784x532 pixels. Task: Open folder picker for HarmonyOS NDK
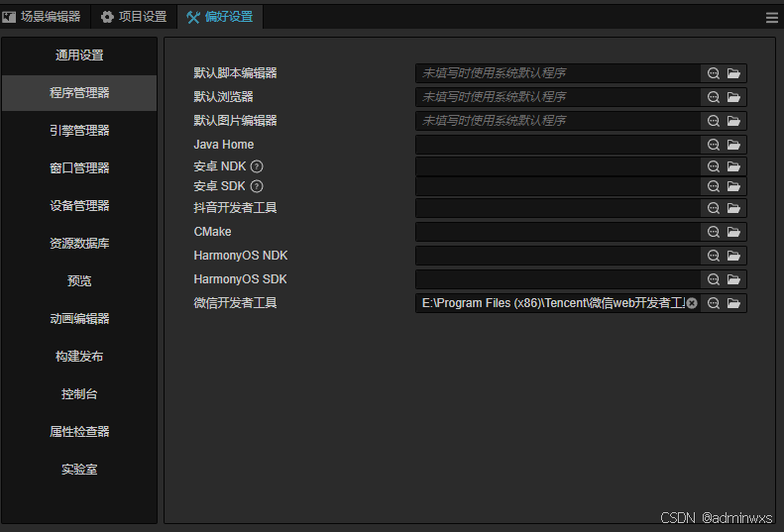pos(733,256)
